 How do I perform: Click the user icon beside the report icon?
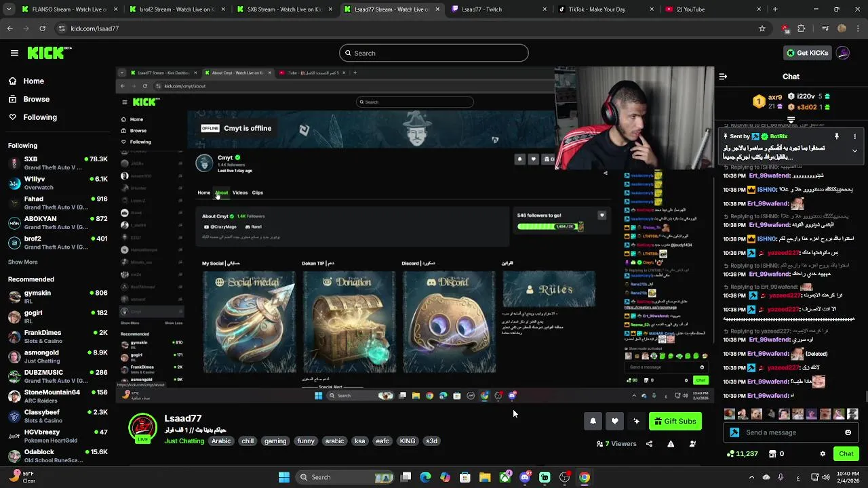tap(692, 444)
